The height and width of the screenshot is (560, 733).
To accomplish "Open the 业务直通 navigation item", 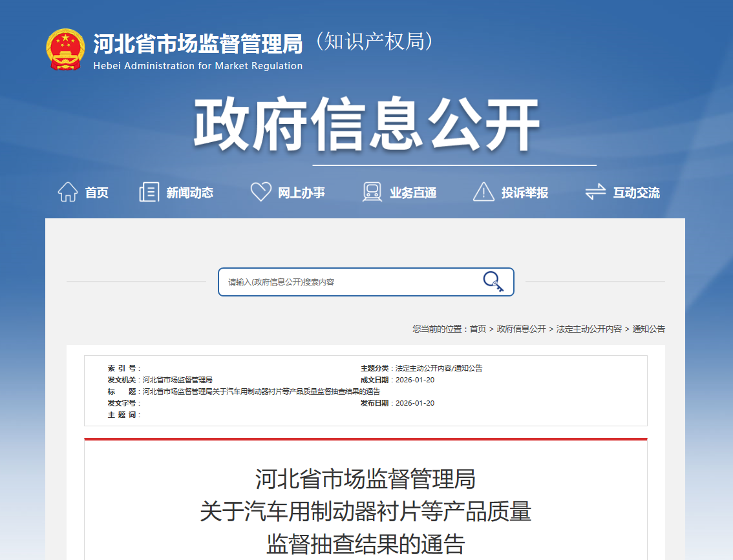I will click(x=413, y=192).
